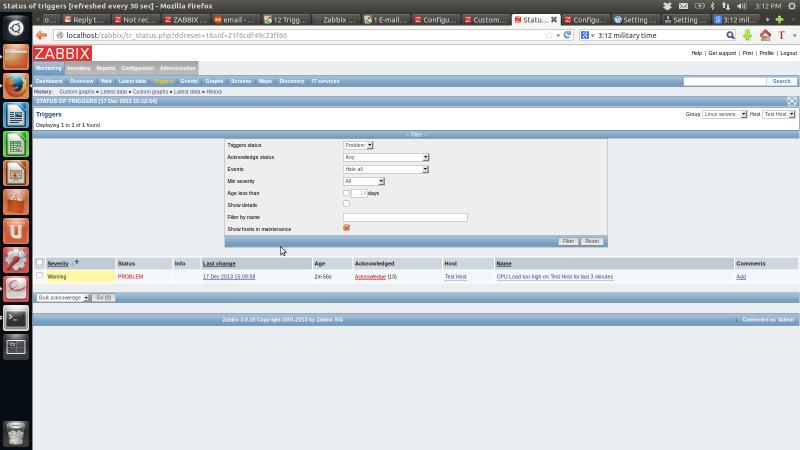Open the network indicator in the top panel
800x450 pixels.
point(726,6)
